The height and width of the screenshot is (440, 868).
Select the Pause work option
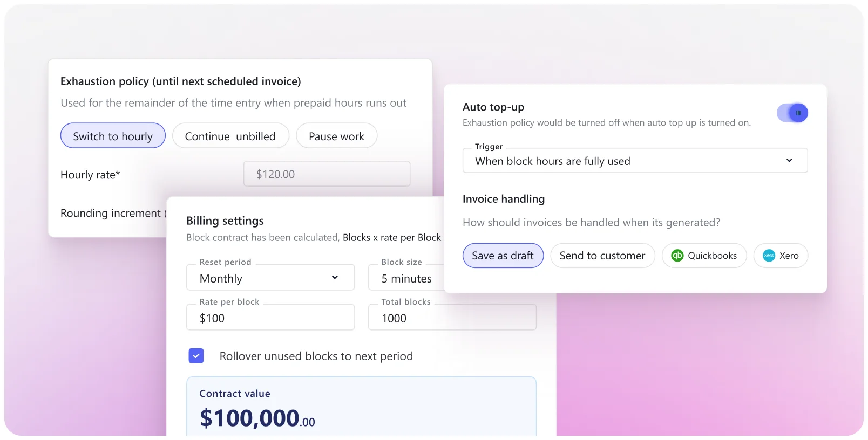pos(336,136)
